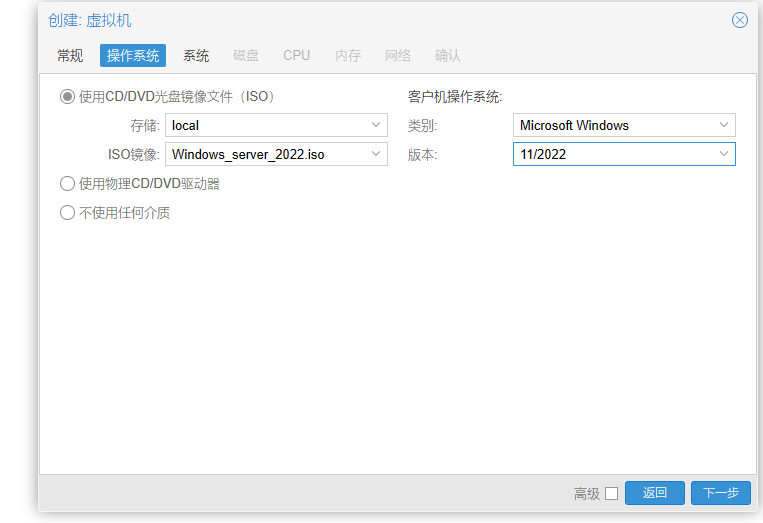Go to the CPU tab
Image resolution: width=763 pixels, height=523 pixels.
[296, 55]
